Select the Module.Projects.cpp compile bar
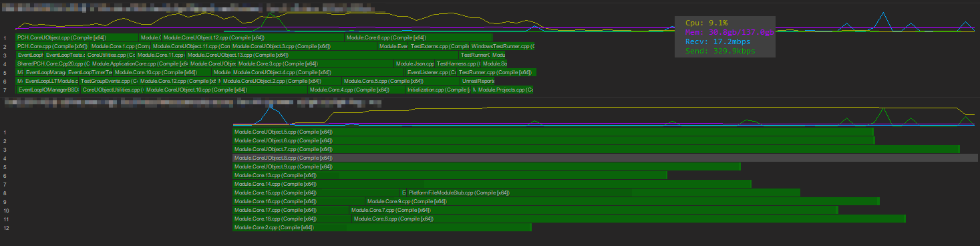This screenshot has width=980, height=246. pyautogui.click(x=504, y=90)
